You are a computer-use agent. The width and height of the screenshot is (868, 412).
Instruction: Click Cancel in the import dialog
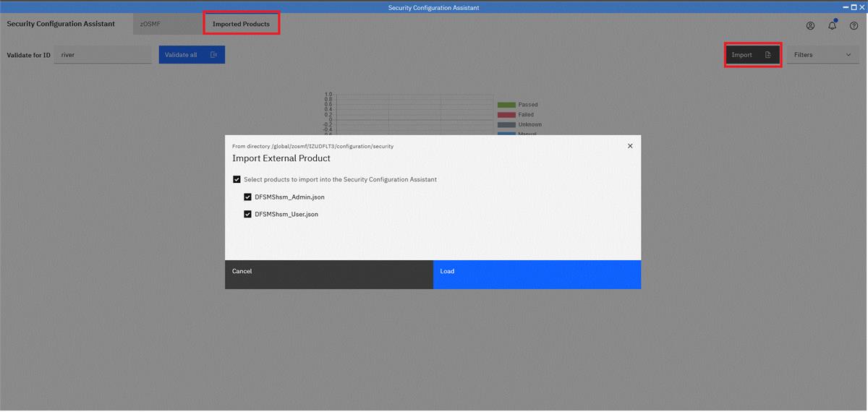(329, 275)
